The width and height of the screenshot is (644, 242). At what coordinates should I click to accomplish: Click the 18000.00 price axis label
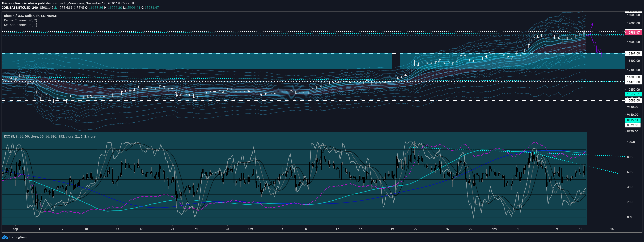[x=633, y=15]
